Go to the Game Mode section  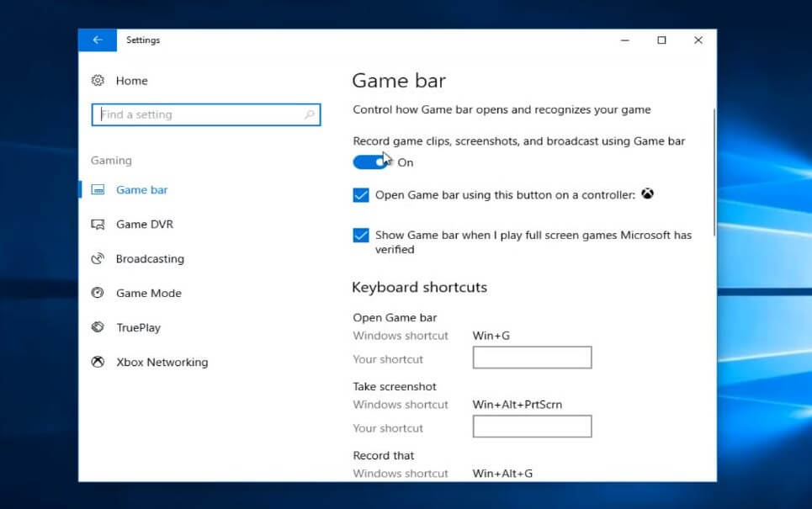click(x=148, y=294)
